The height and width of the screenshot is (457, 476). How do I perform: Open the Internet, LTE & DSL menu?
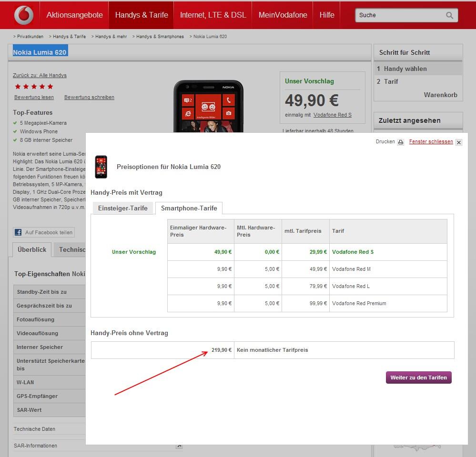[213, 15]
